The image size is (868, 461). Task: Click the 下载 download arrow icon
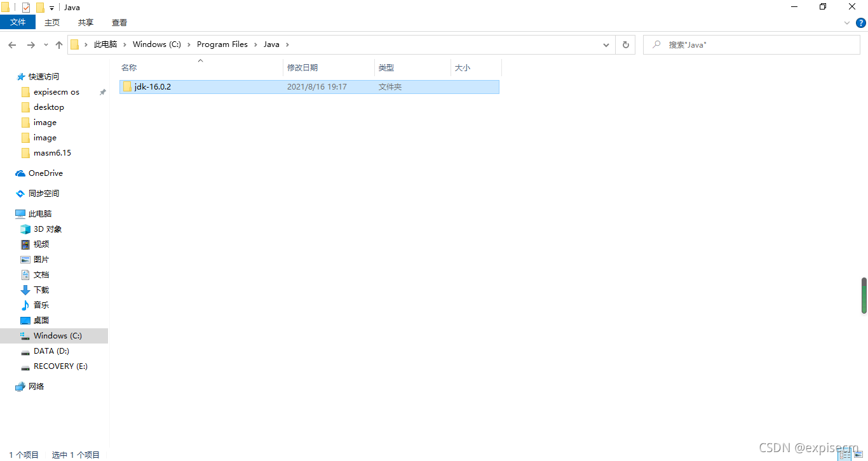point(25,290)
